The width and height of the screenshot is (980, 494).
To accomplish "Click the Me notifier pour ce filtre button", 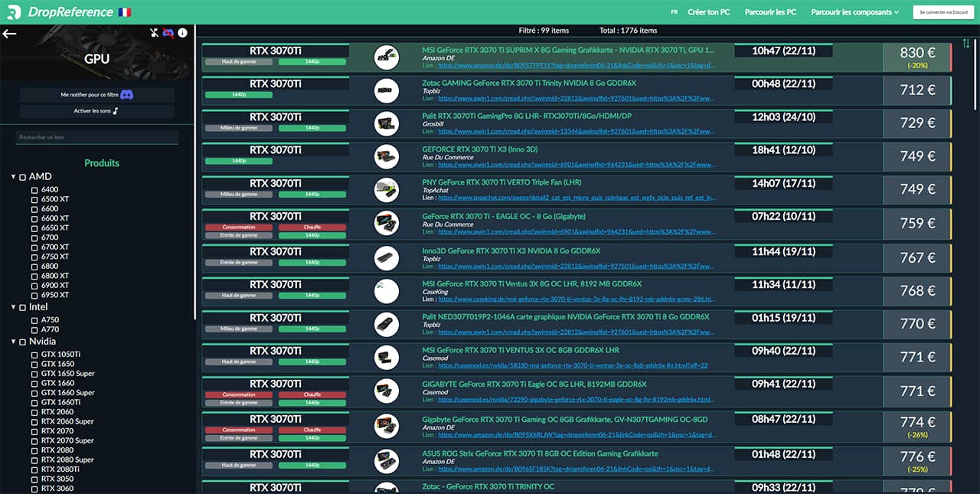I will [x=97, y=95].
